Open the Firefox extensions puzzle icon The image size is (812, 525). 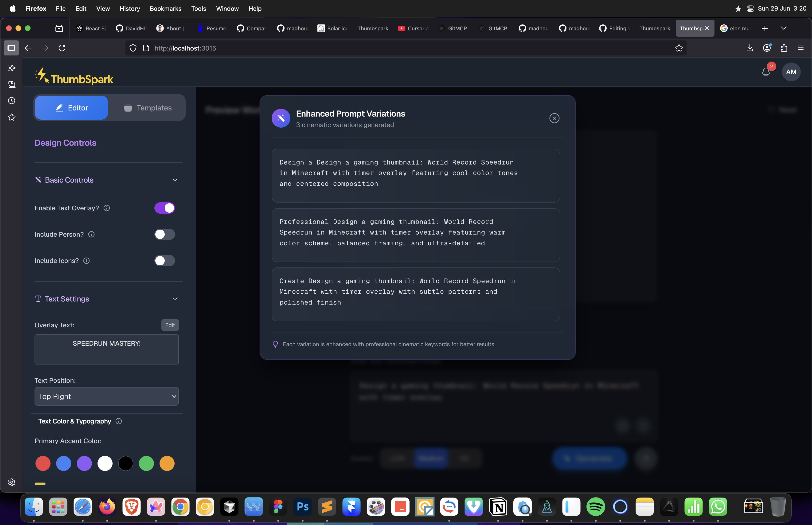point(784,48)
